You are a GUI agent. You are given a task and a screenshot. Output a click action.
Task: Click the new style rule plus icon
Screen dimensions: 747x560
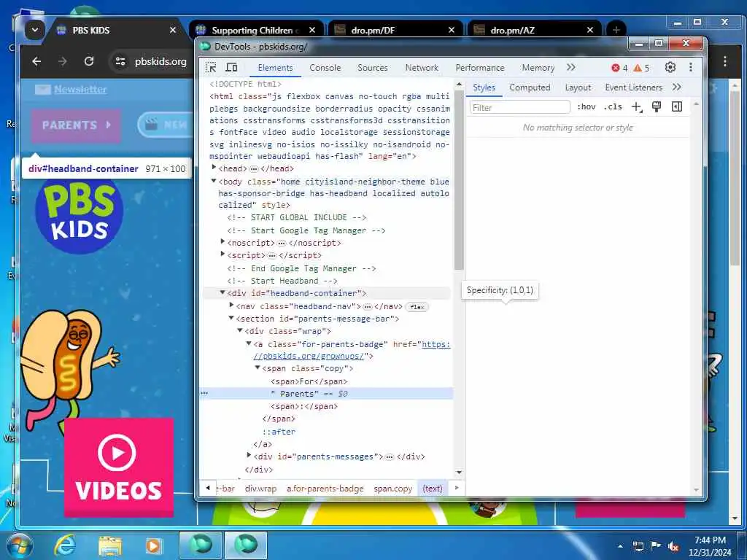pyautogui.click(x=637, y=107)
